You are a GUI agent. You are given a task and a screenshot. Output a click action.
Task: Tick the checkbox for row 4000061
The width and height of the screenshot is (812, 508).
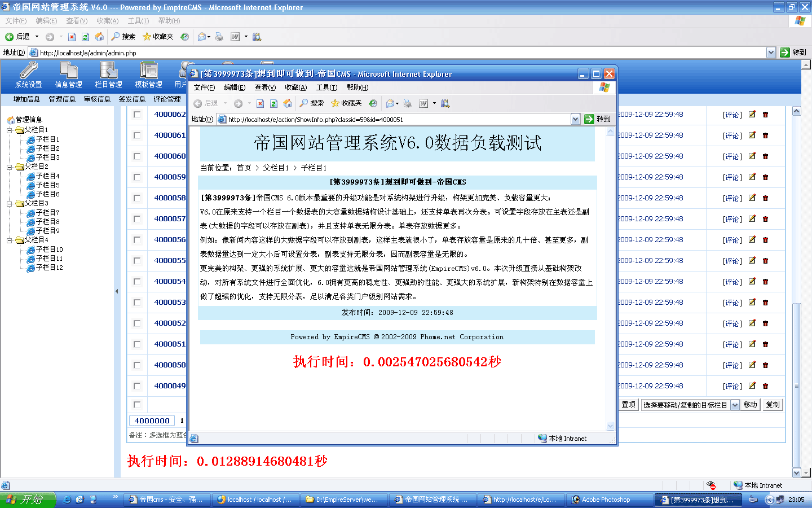(137, 135)
